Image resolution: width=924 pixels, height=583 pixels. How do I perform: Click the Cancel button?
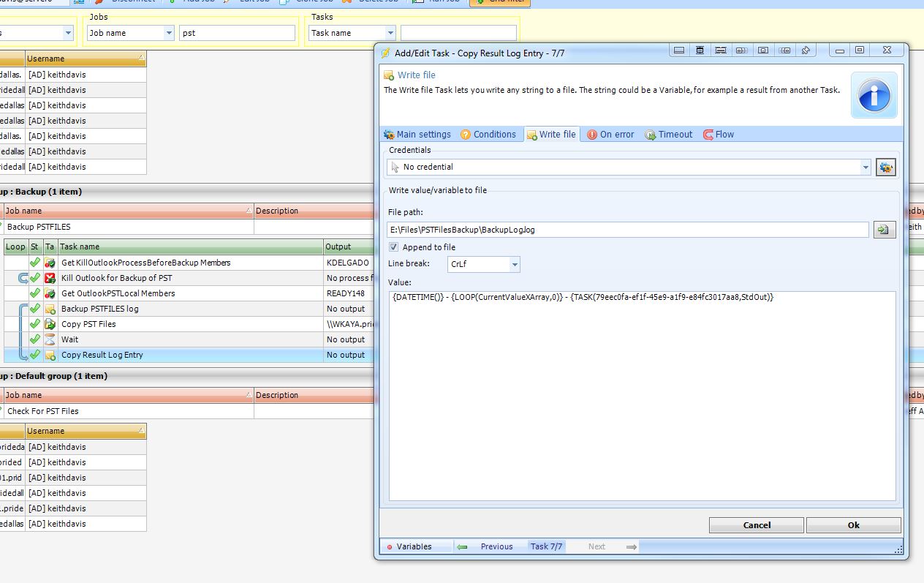756,525
